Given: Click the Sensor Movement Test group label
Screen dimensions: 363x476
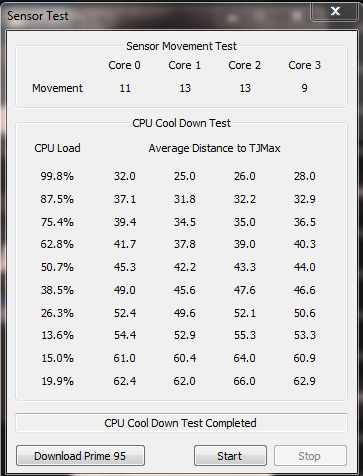Looking at the screenshot, I should 181,46.
